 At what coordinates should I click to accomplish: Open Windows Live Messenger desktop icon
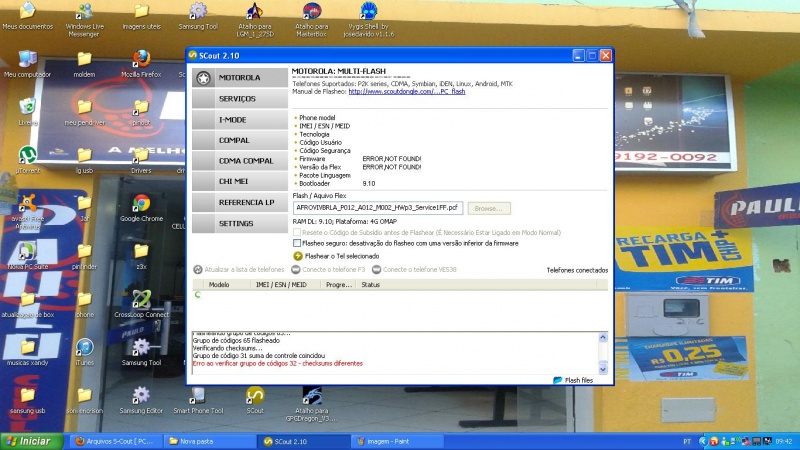click(84, 20)
